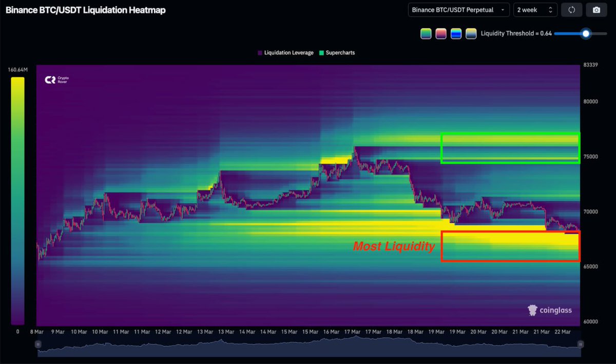
Task: Select the yellow-navy colormap icon
Action: pyautogui.click(x=471, y=33)
